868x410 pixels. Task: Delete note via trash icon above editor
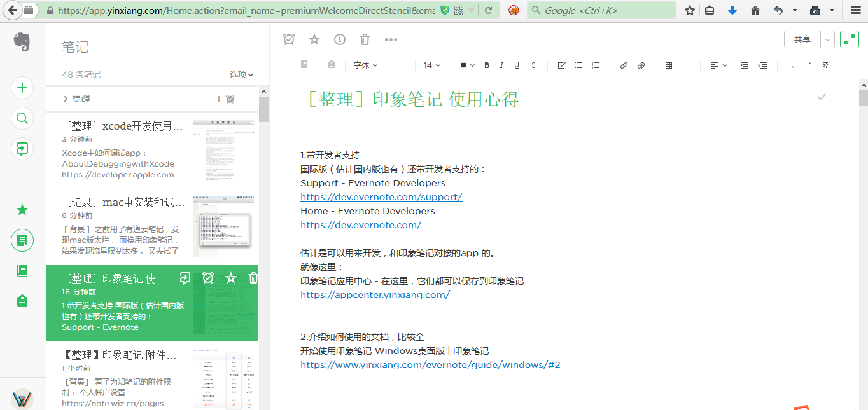pyautogui.click(x=365, y=39)
